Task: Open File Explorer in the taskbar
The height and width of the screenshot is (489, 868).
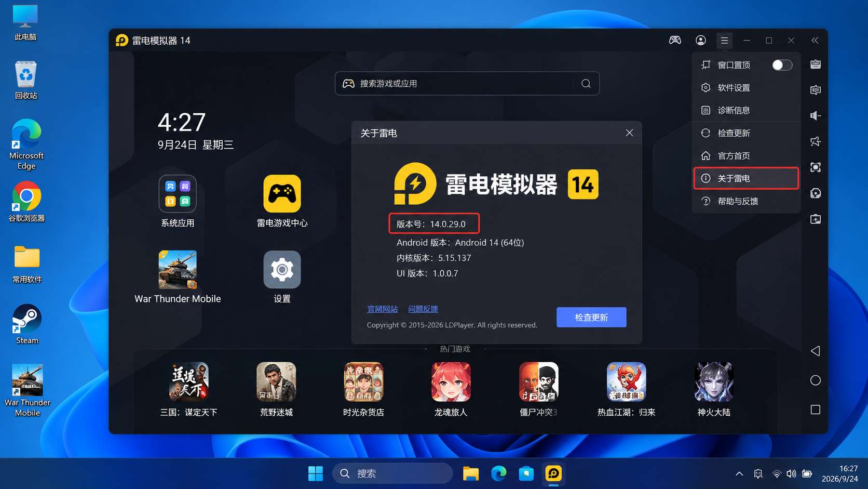Action: [x=471, y=473]
